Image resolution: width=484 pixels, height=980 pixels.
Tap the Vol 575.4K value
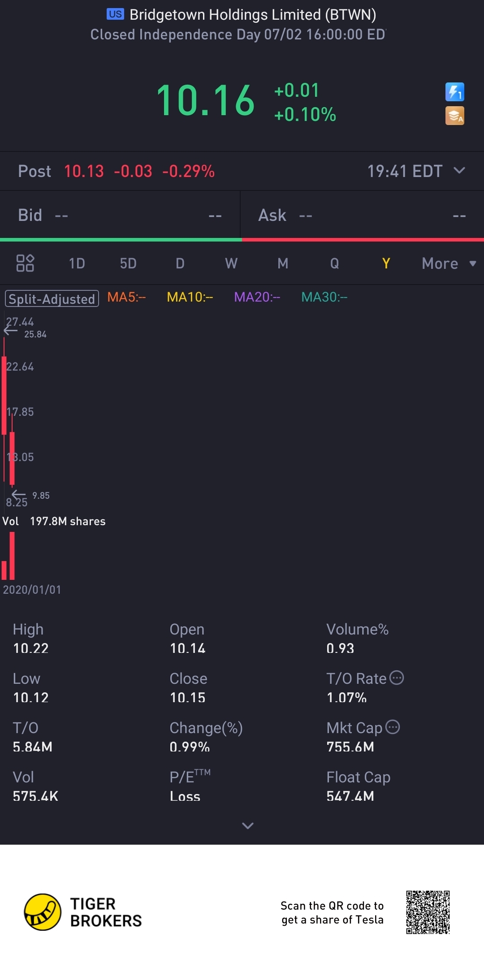click(36, 796)
